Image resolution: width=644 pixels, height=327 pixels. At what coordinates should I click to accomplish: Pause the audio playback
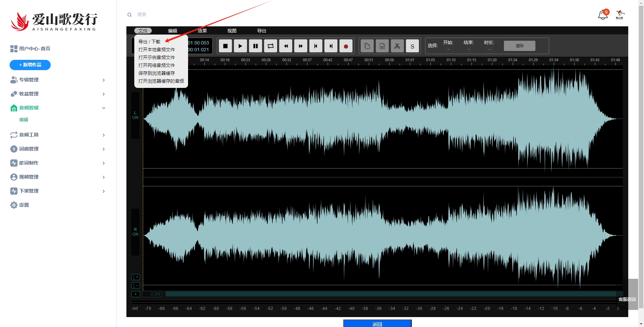[256, 46]
